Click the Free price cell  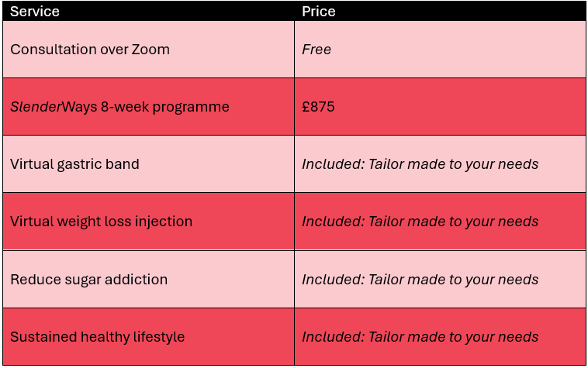[x=316, y=50]
